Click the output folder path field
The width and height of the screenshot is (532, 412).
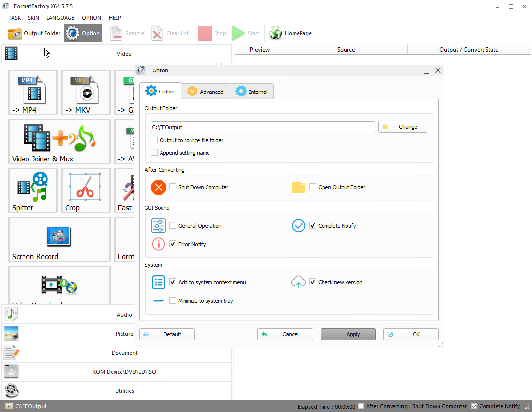click(263, 127)
